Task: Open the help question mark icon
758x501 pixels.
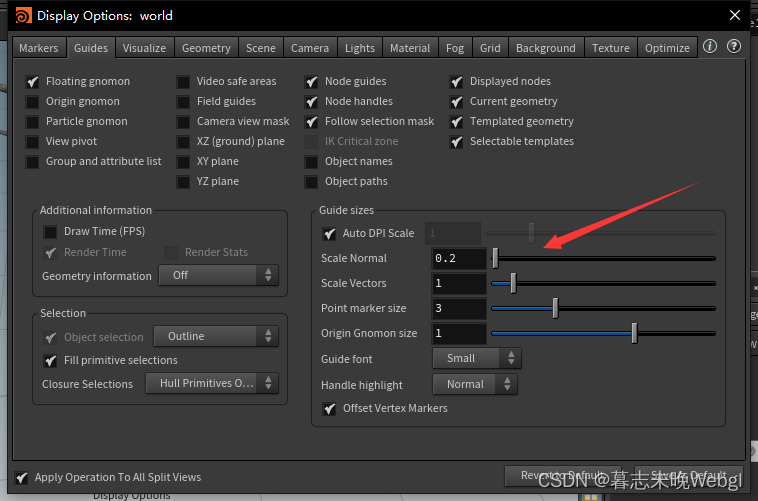Action: pos(734,46)
